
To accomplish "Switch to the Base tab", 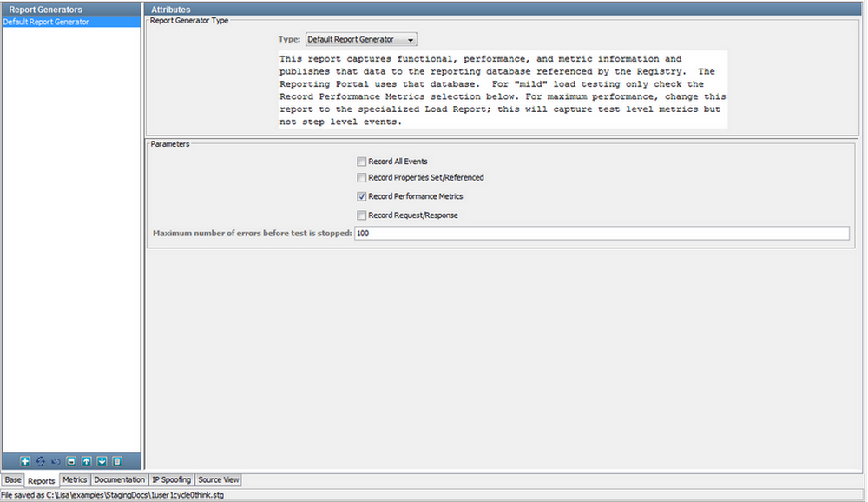I will [13, 479].
